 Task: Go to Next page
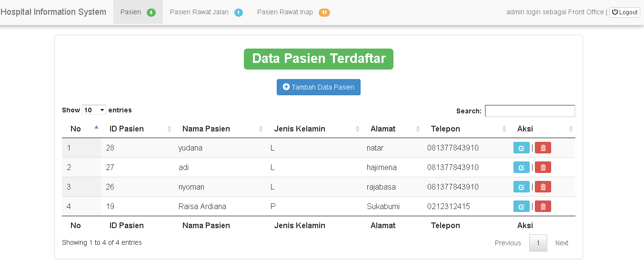562,243
